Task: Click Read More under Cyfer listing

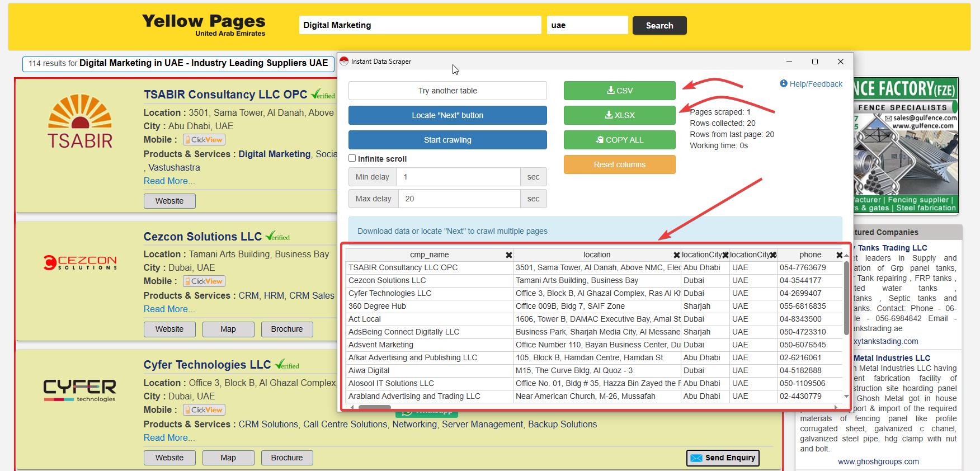Action: (169, 438)
